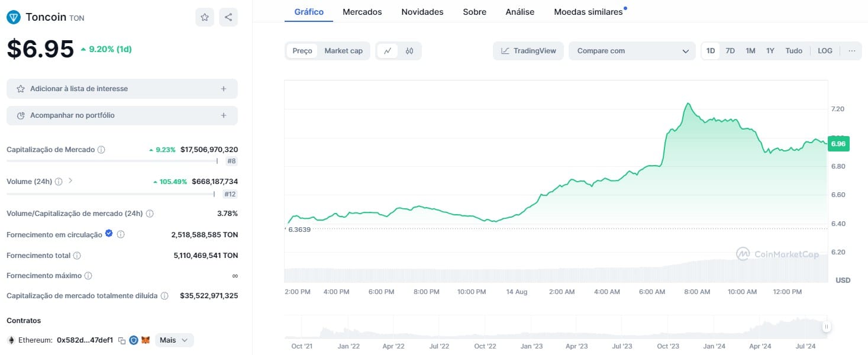This screenshot has width=868, height=355.
Task: Click the 2,518,588,585 TON supply value
Action: pos(205,235)
